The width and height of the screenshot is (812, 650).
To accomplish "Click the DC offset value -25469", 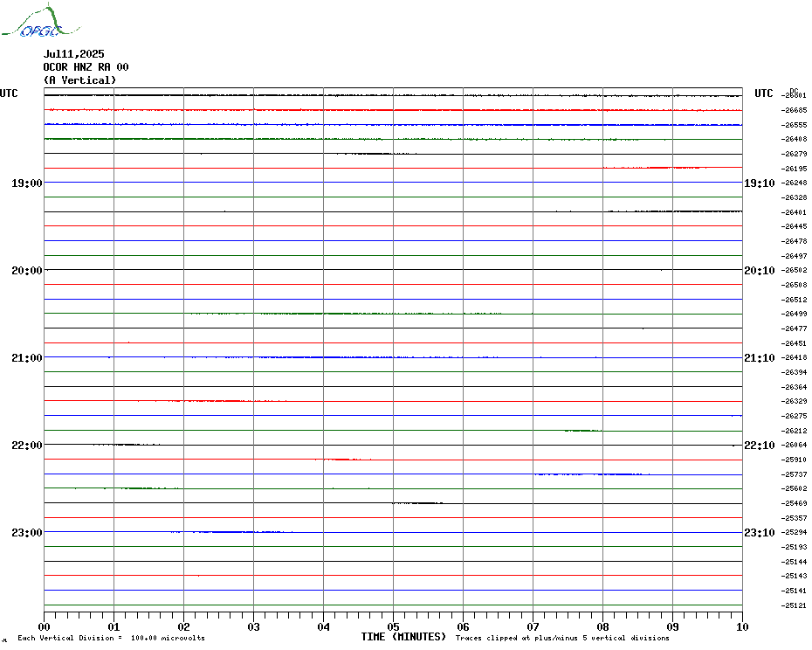I will point(794,503).
